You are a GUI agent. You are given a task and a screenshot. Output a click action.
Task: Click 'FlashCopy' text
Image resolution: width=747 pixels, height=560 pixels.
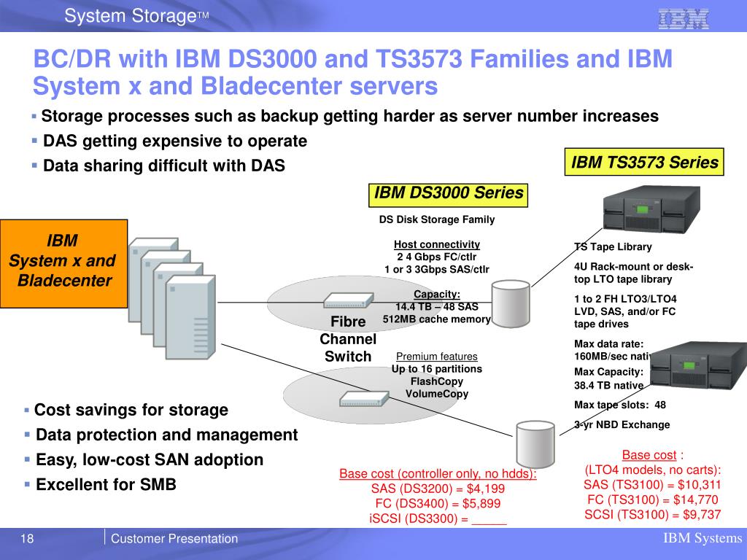pos(437,381)
